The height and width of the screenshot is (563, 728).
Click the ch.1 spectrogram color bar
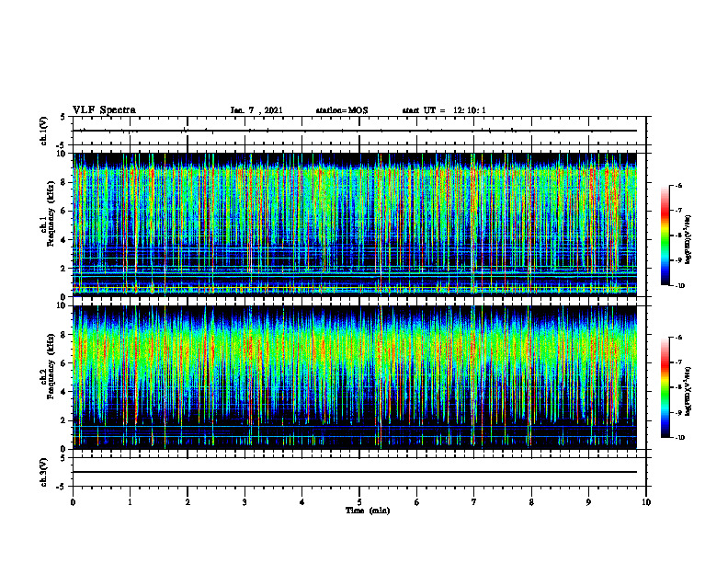pos(665,236)
